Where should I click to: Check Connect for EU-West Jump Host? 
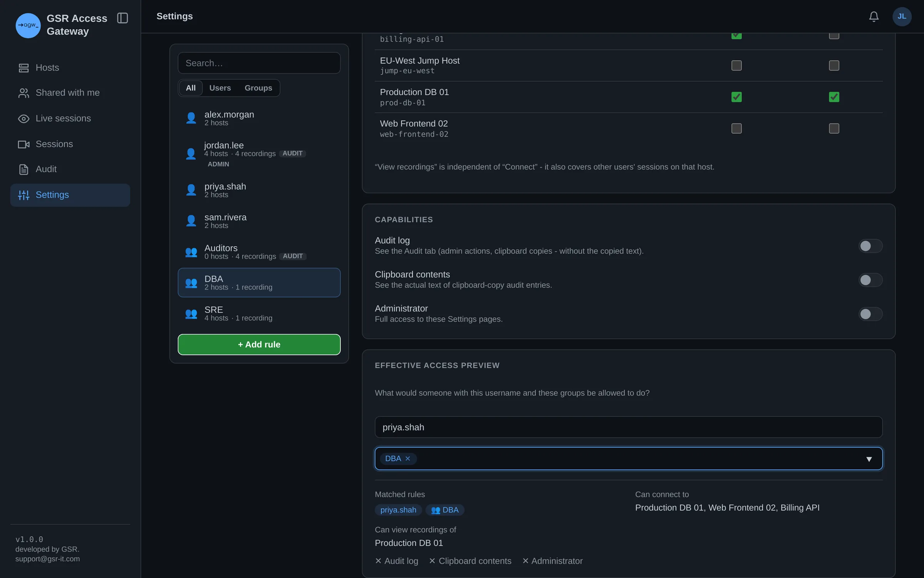point(737,66)
